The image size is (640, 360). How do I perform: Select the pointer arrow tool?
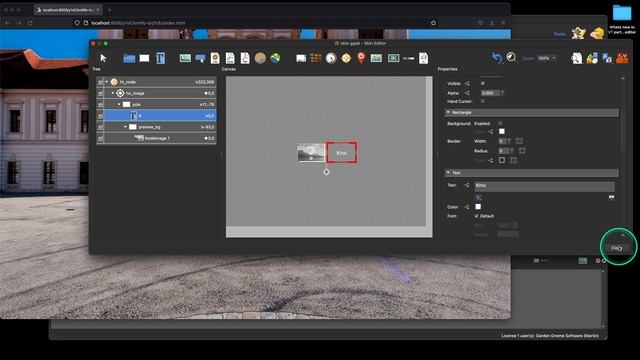click(103, 58)
